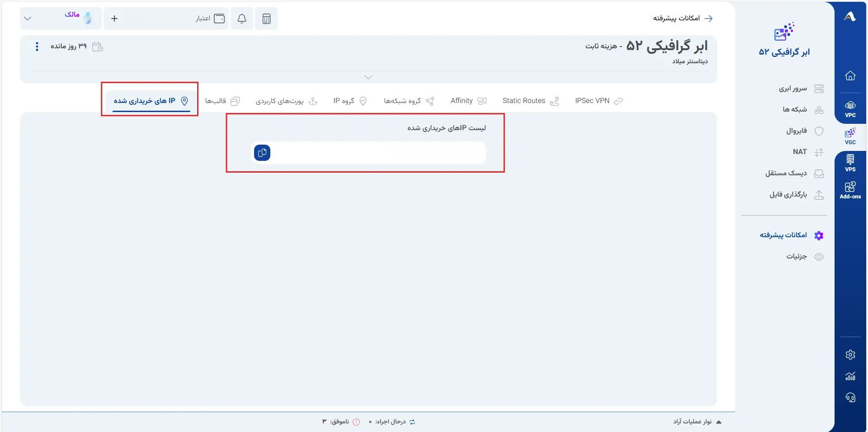Viewport: 868px width, 432px height.
Task: Switch to the قالب‌ها tab
Action: [222, 101]
